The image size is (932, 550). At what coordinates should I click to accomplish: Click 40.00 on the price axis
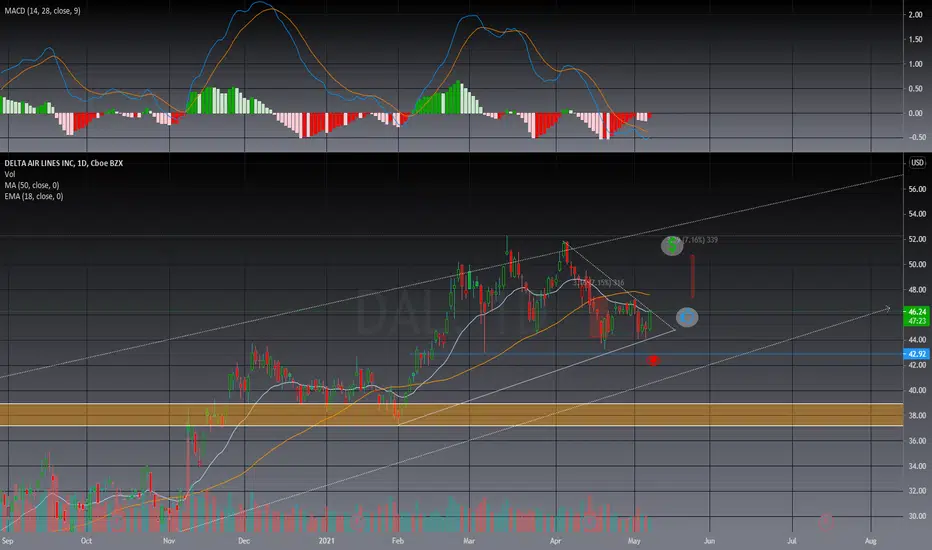pyautogui.click(x=917, y=391)
